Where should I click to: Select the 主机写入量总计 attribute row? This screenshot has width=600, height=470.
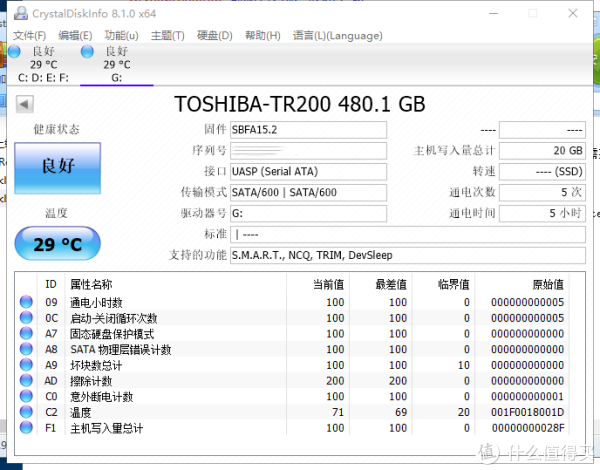[292, 428]
